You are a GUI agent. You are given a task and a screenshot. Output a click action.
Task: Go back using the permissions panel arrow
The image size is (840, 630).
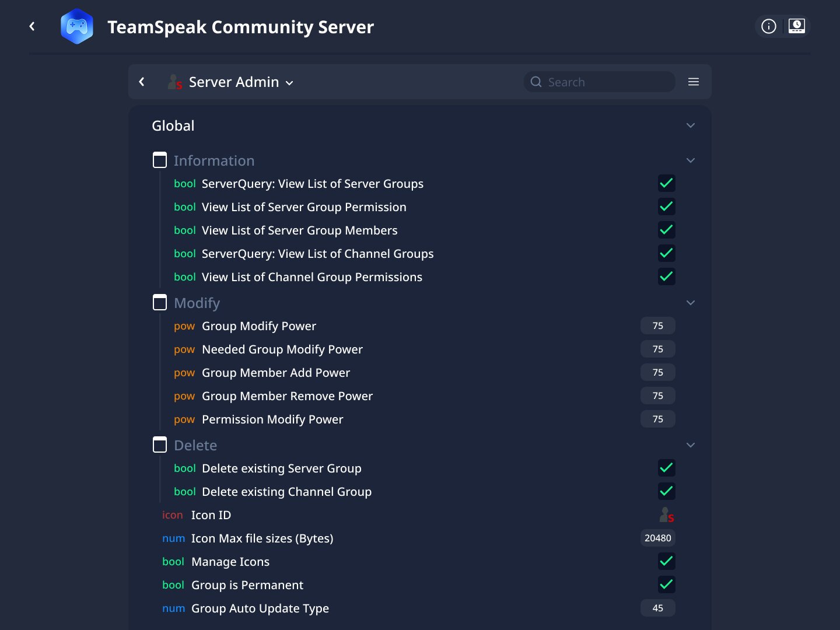coord(142,82)
